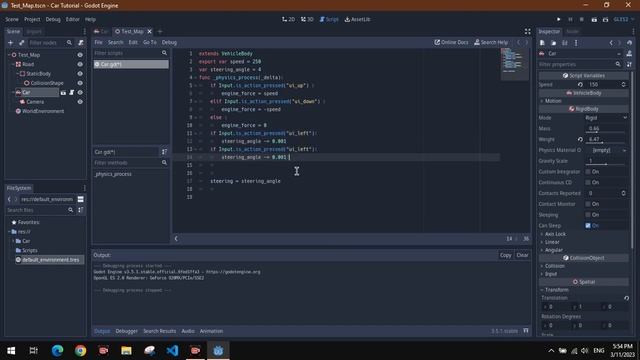Open the script editor Go To menu
Screen dimensions: 640x360
point(149,42)
